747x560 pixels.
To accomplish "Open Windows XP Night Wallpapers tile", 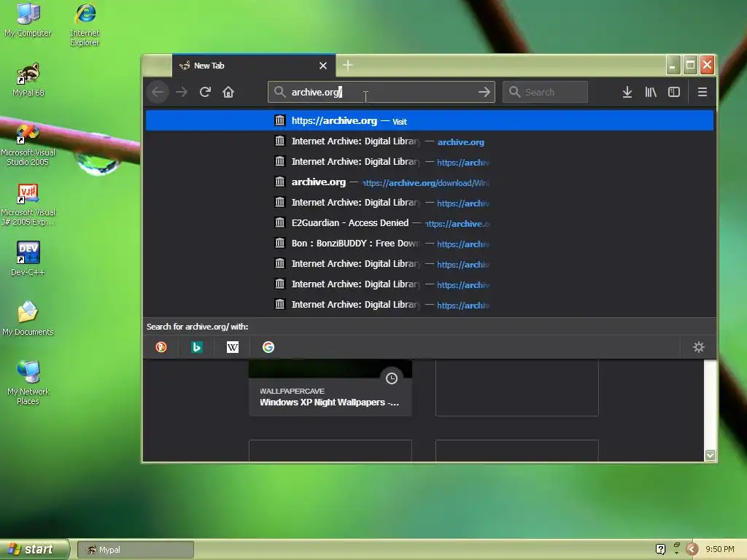I will 330,388.
